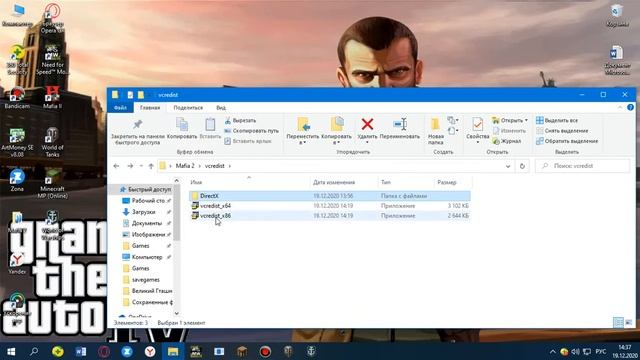This screenshot has height=360, width=640.
Task: Click File Explorer in the taskbar
Action: 173,351
